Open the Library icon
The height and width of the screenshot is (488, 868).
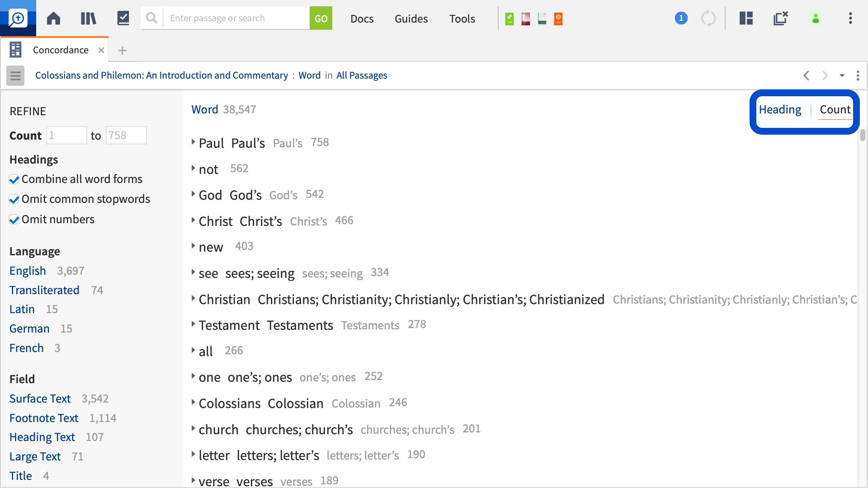tap(88, 18)
